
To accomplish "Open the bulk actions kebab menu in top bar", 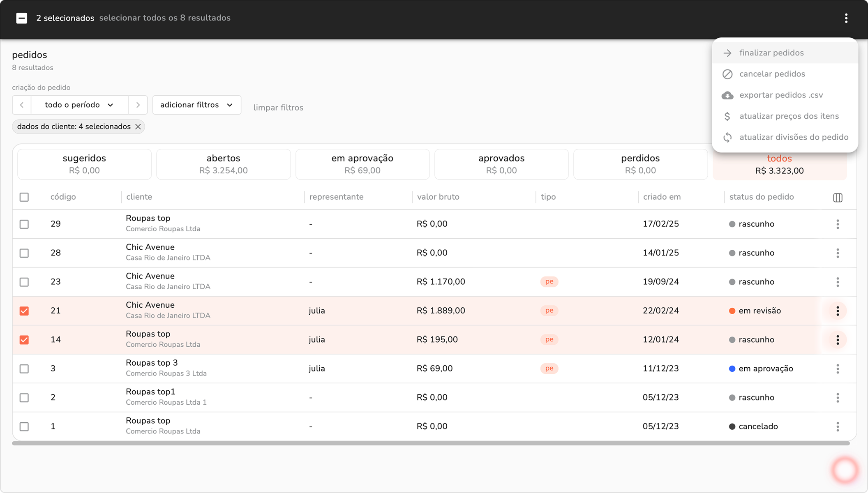I will click(x=846, y=18).
